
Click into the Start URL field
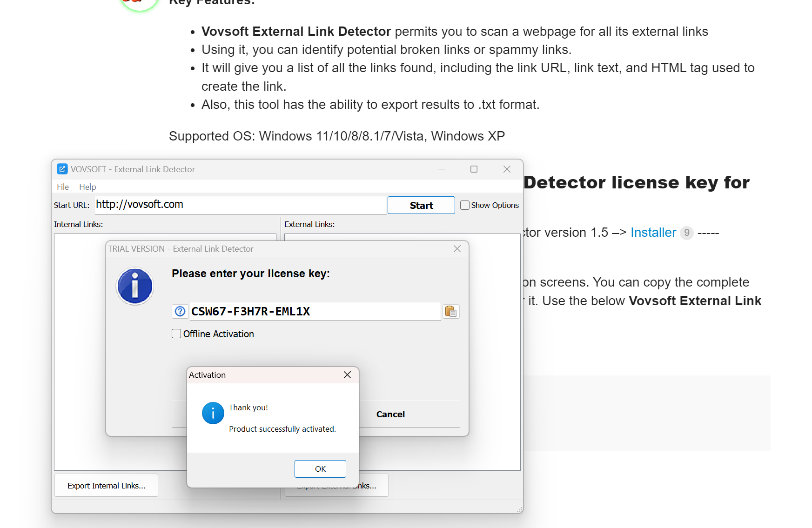click(x=240, y=205)
